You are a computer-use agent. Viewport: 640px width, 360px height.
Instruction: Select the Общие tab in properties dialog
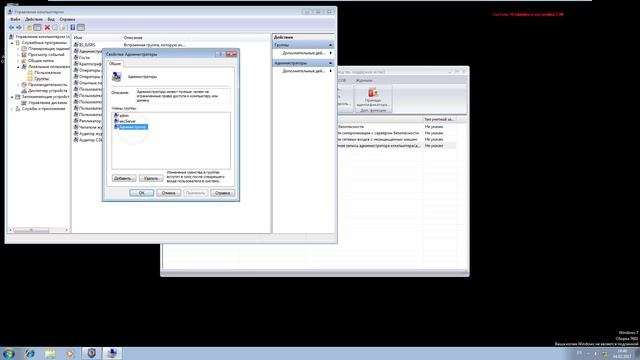click(x=115, y=64)
